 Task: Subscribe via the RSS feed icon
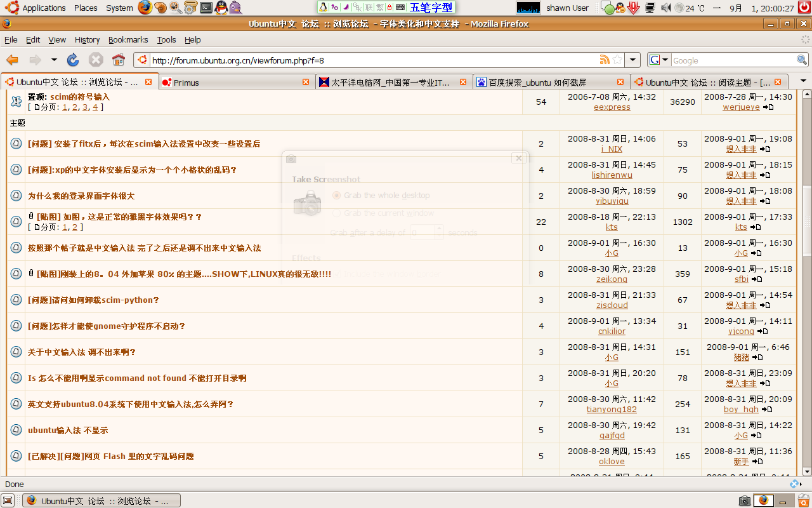click(x=605, y=60)
